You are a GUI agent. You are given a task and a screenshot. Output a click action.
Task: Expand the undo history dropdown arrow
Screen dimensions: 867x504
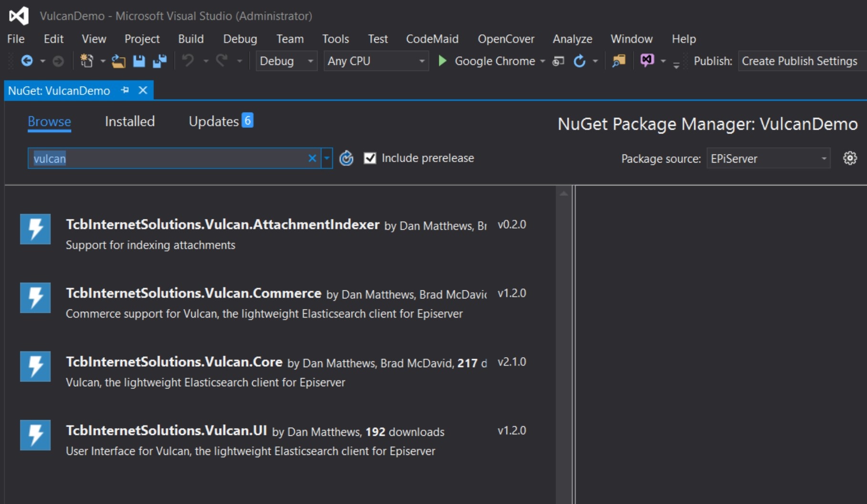[x=206, y=61]
